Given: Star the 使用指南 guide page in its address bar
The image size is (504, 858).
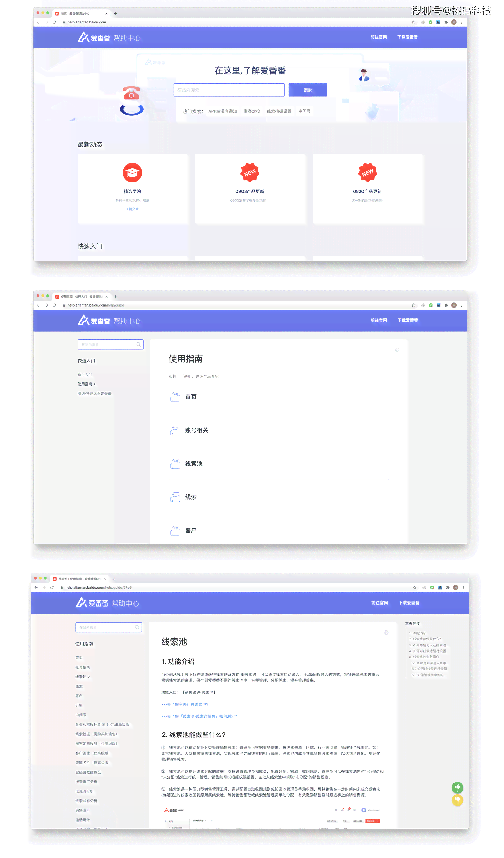Looking at the screenshot, I should (414, 305).
